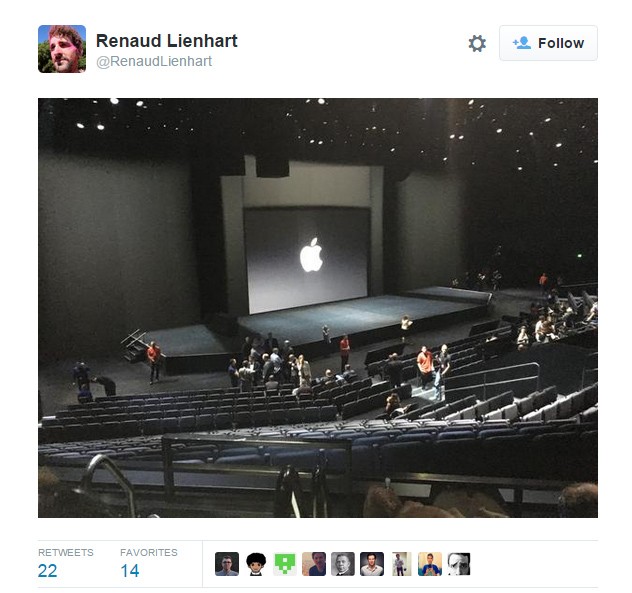Screen dimensions: 632x593
Task: Open Renaud Lienhart's profile picture
Action: pos(62,49)
